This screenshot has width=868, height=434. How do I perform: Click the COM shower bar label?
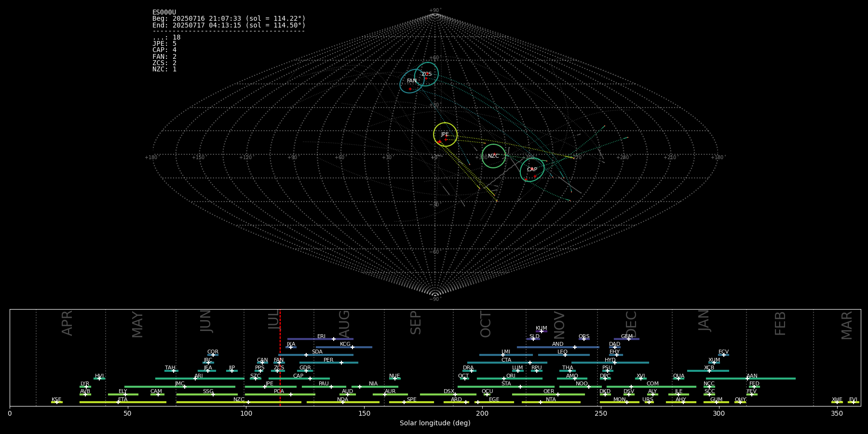652,384
